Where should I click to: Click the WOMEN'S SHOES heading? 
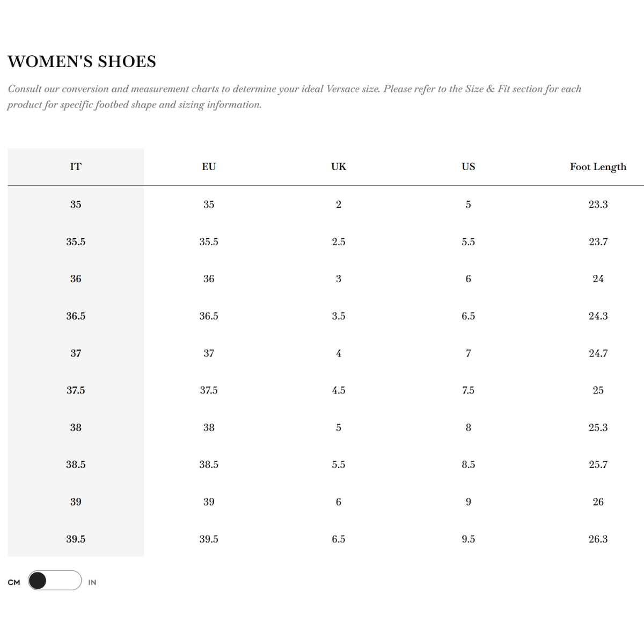point(82,62)
